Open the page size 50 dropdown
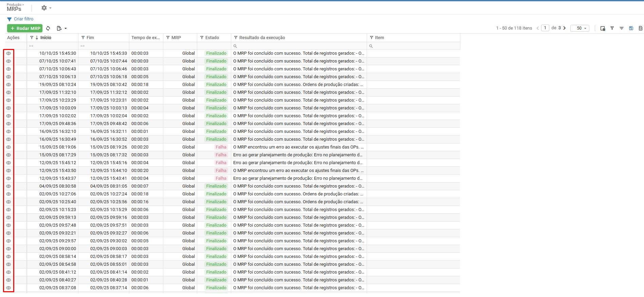 tap(580, 28)
